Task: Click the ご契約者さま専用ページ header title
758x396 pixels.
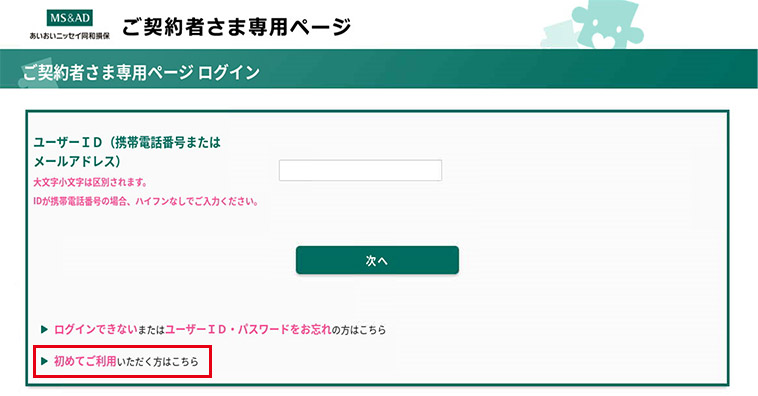Action: tap(237, 27)
